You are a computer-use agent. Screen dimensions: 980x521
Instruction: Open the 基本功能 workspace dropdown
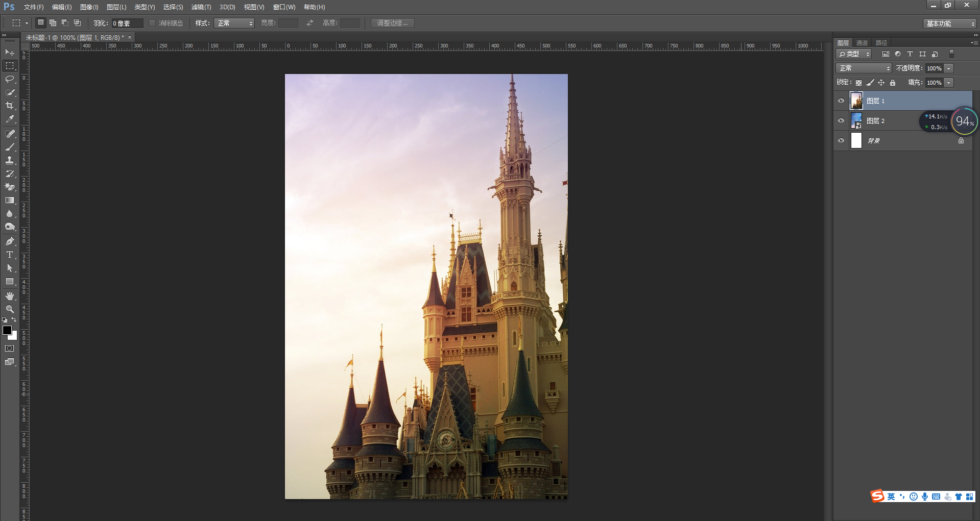950,23
